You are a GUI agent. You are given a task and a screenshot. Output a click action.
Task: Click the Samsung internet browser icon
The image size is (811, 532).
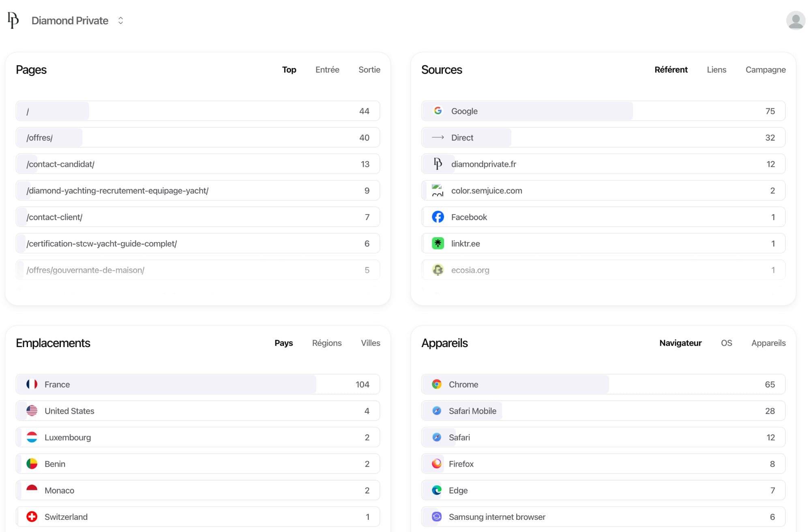tap(437, 517)
